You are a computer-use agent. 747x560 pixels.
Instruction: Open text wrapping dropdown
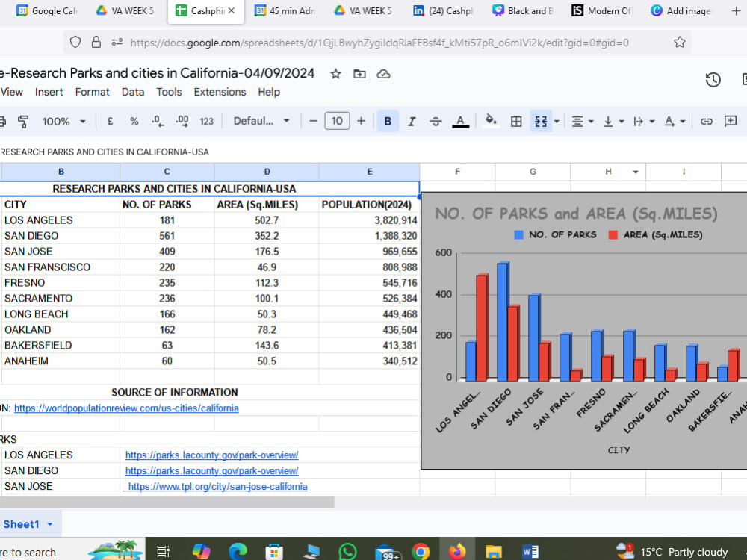(x=644, y=122)
